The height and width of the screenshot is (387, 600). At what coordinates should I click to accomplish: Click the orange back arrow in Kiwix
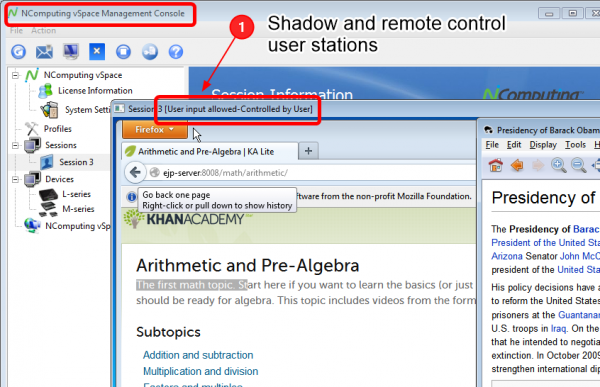pyautogui.click(x=517, y=165)
